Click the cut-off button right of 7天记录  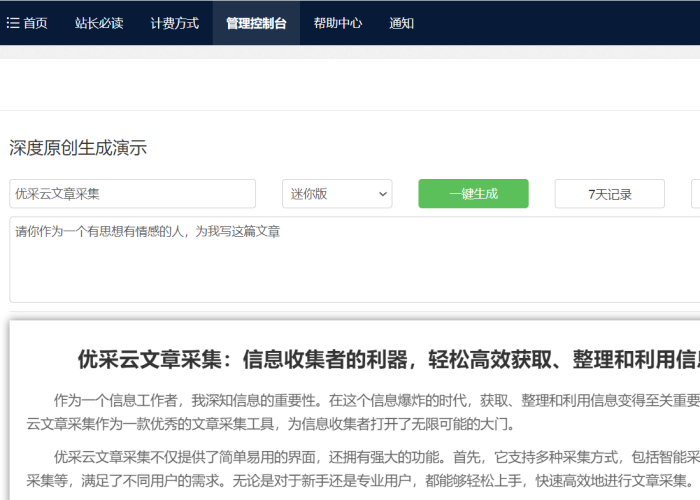coord(695,194)
